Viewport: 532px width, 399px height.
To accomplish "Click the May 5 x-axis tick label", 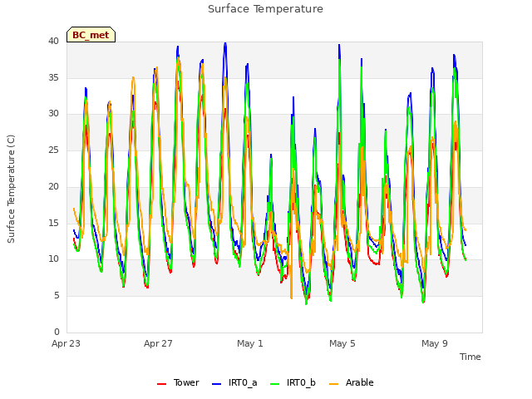I will click(342, 343).
